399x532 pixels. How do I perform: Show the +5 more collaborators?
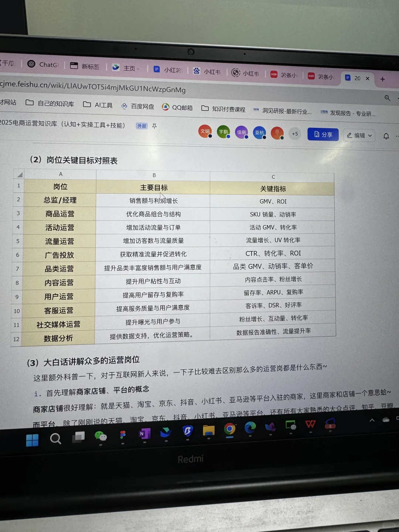click(x=295, y=134)
